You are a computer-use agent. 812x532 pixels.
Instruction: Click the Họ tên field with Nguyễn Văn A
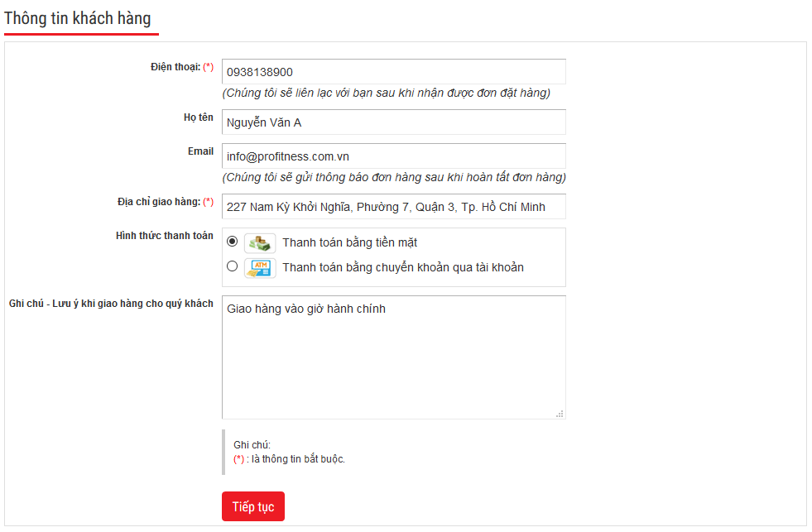393,122
